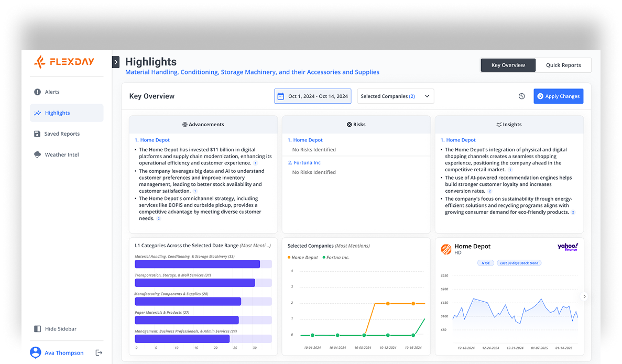Click the logout icon beside Ava Thompson
Image resolution: width=622 pixels, height=364 pixels.
pos(99,352)
